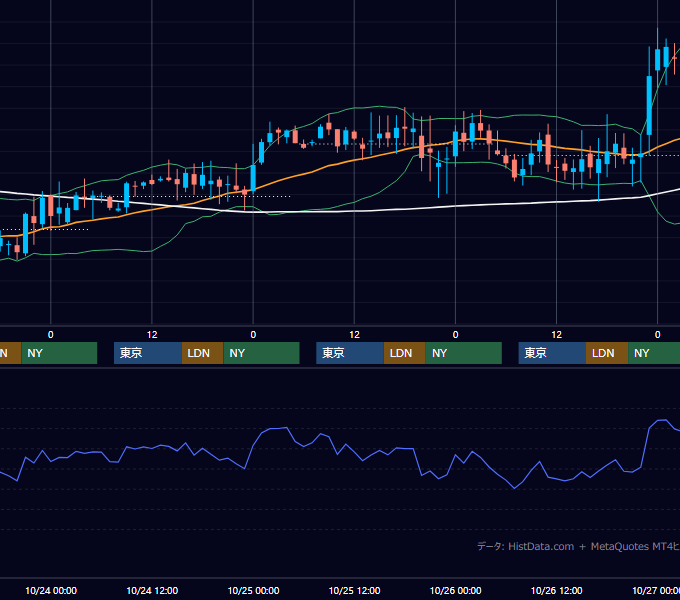Click the 10/26 00:00 date axis label

(455, 590)
